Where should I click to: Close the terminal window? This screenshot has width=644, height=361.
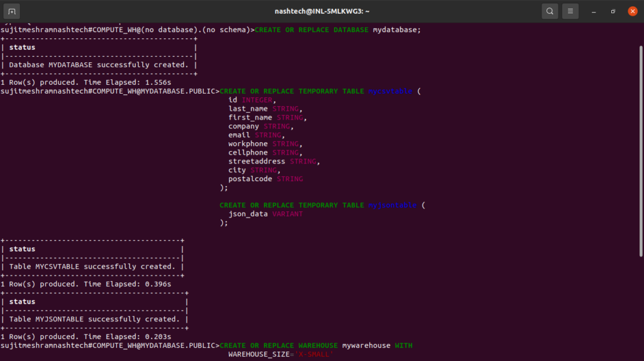point(633,11)
